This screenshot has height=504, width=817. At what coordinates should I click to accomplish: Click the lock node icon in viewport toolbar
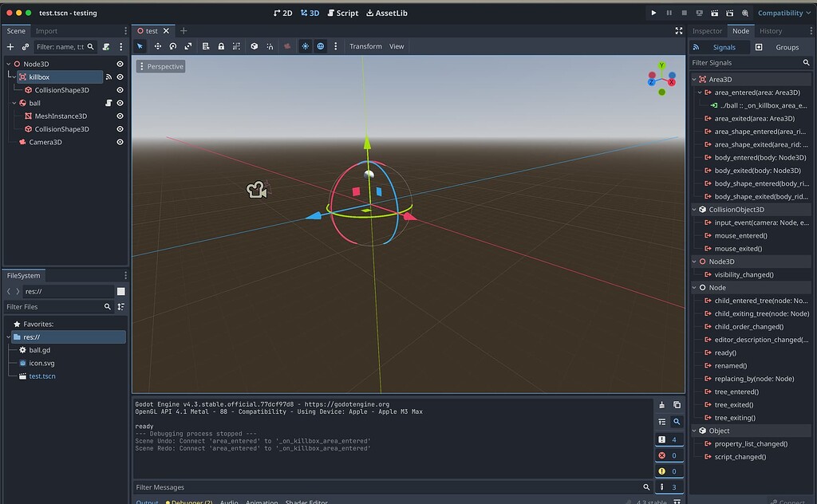pos(221,46)
